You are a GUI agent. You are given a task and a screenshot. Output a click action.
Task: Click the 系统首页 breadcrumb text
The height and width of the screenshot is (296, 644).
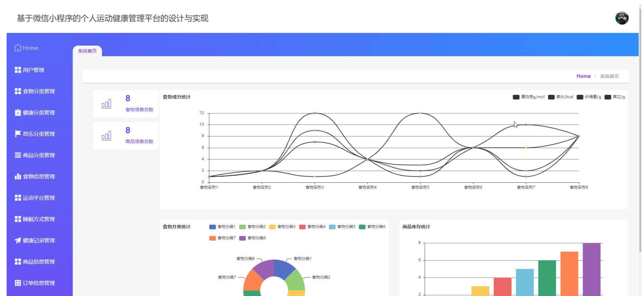coord(609,76)
